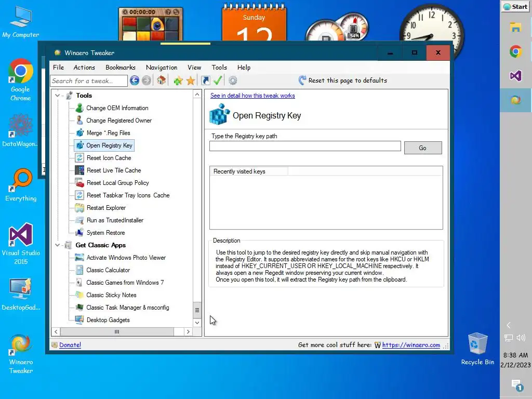Click the Classic Sticky Notes icon

(79, 295)
